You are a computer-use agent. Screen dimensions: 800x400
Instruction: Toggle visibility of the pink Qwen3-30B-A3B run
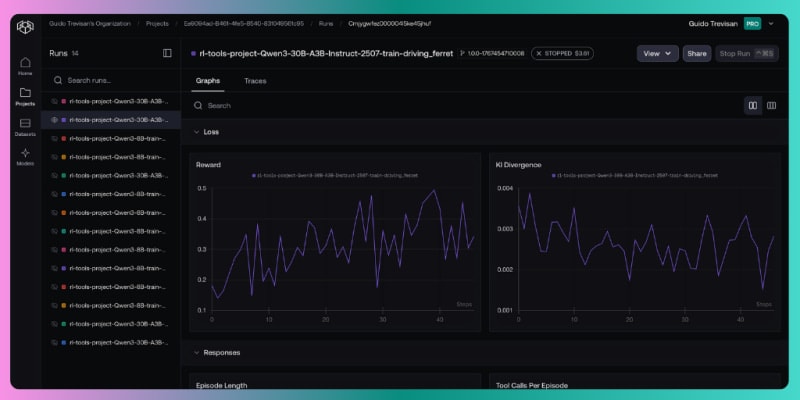55,101
